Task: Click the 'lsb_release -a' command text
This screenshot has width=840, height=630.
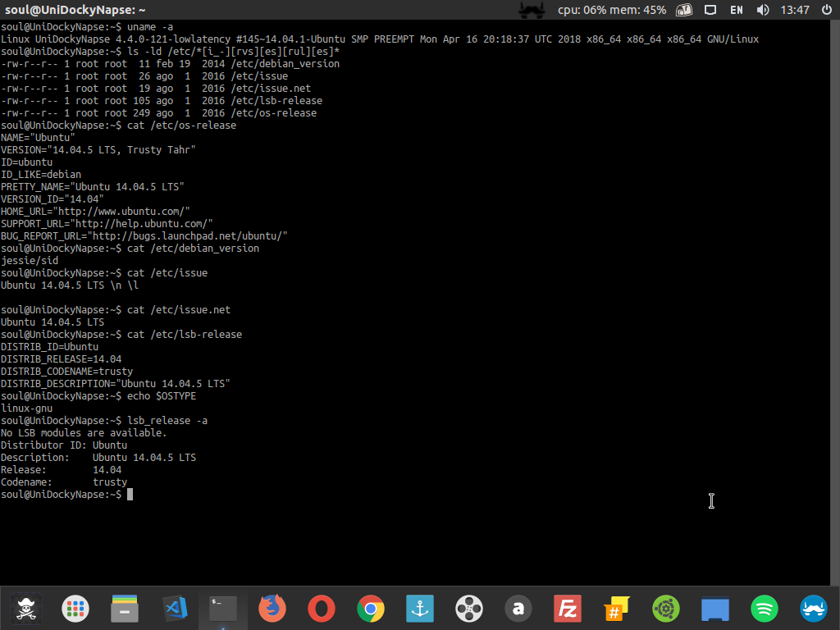Action: [167, 421]
